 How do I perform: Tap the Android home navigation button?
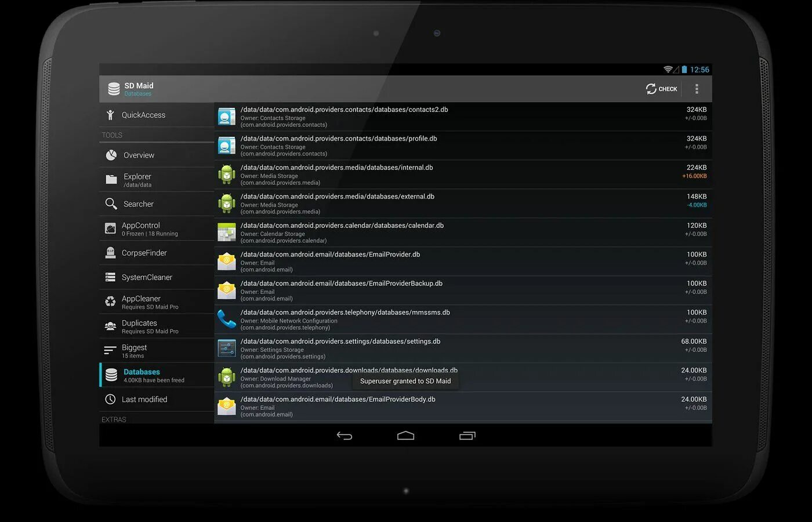pyautogui.click(x=405, y=436)
